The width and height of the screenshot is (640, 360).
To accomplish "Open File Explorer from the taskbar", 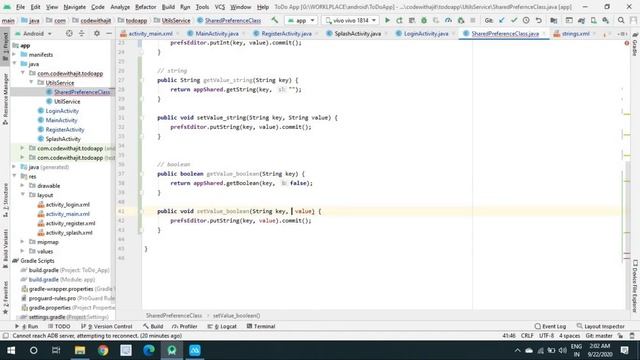I will [80, 350].
